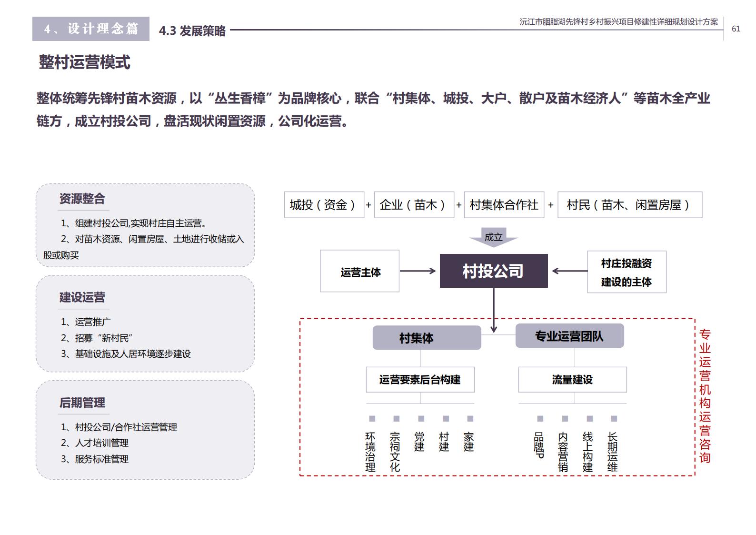Click the grey '专业运营团队' box
This screenshot has width=756, height=535.
pos(570,336)
